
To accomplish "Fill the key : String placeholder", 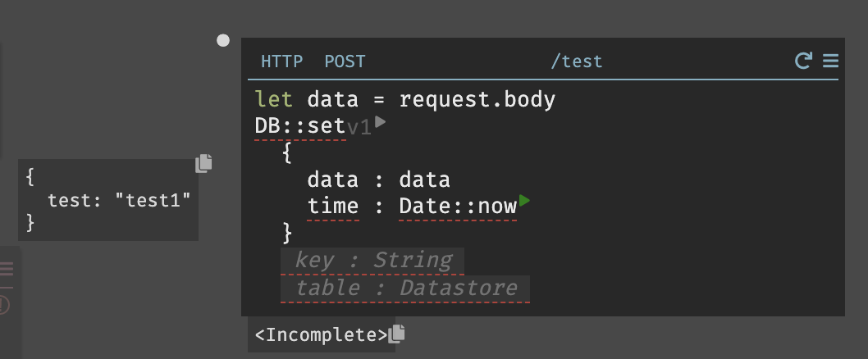I will [x=372, y=261].
